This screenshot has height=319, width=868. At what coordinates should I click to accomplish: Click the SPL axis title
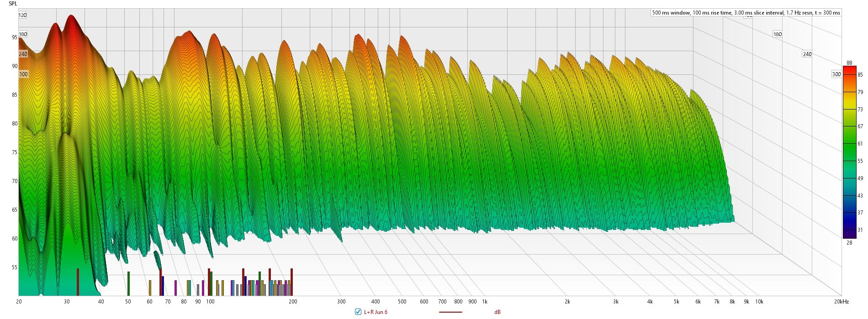[13, 4]
